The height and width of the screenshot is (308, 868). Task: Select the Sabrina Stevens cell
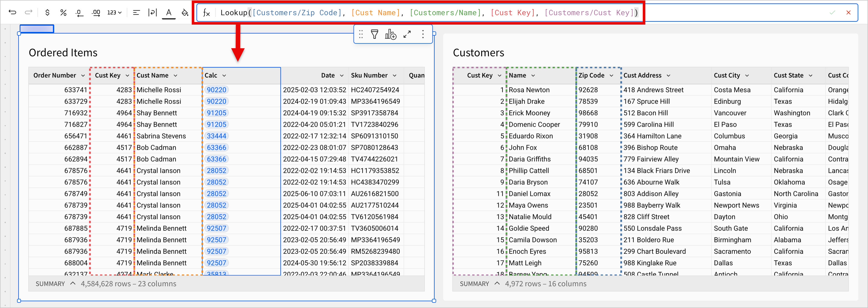(x=168, y=136)
